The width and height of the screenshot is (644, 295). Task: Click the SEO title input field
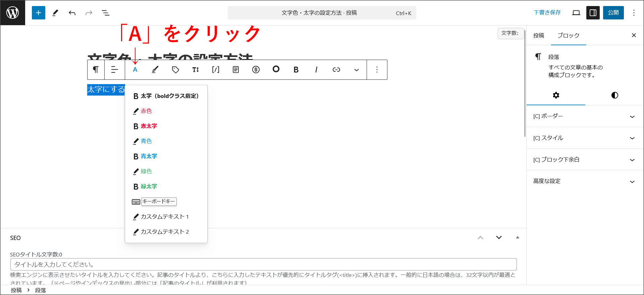(x=264, y=264)
